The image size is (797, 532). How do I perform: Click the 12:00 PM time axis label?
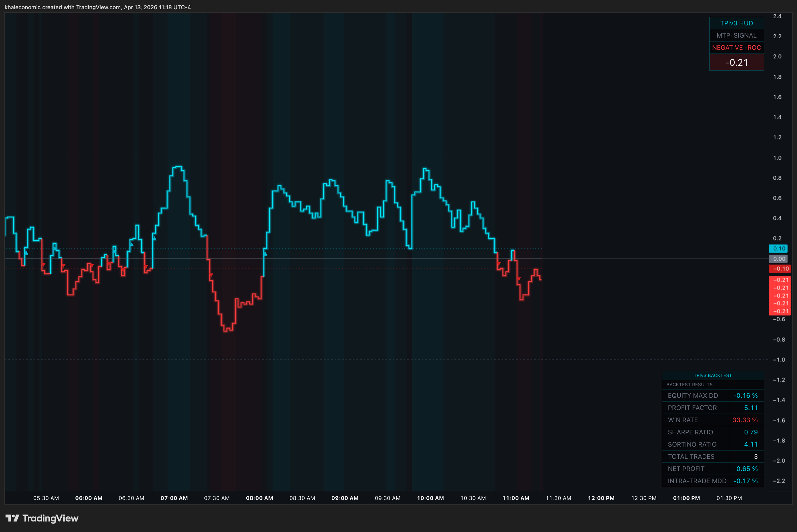click(601, 498)
